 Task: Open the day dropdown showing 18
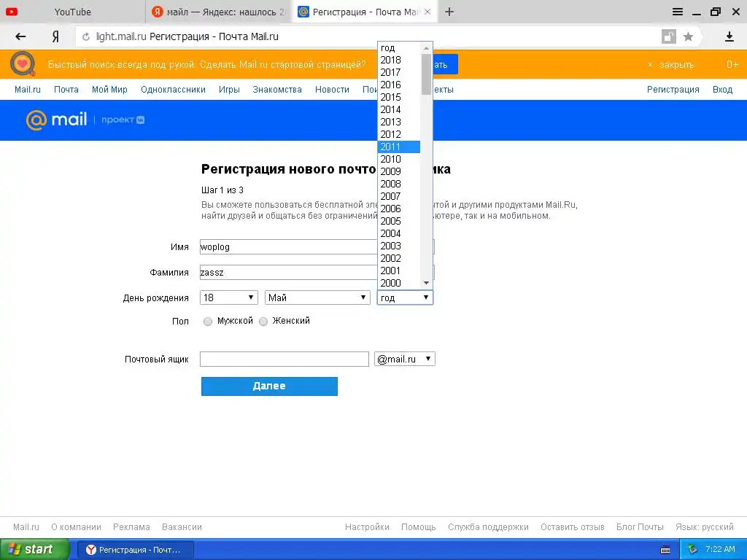point(228,297)
